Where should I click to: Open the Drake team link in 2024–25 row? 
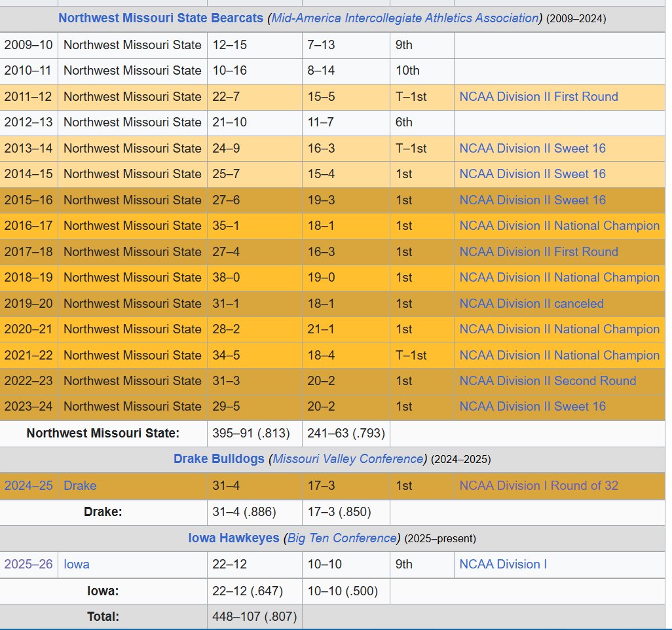pyautogui.click(x=80, y=485)
